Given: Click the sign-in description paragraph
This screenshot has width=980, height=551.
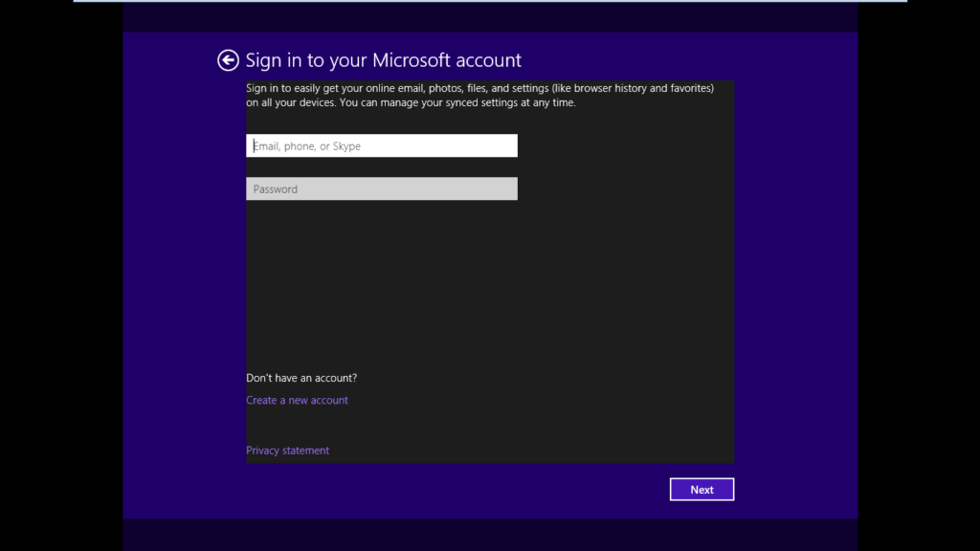Looking at the screenshot, I should click(x=479, y=89).
